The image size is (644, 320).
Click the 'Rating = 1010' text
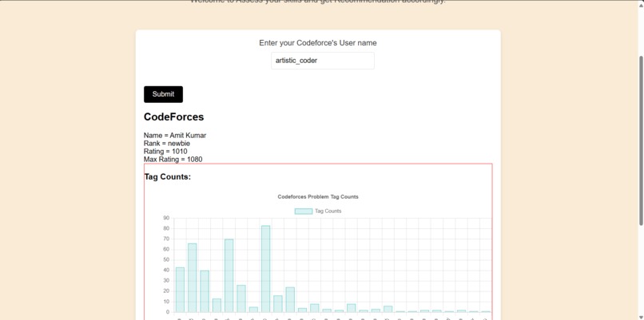tap(165, 152)
